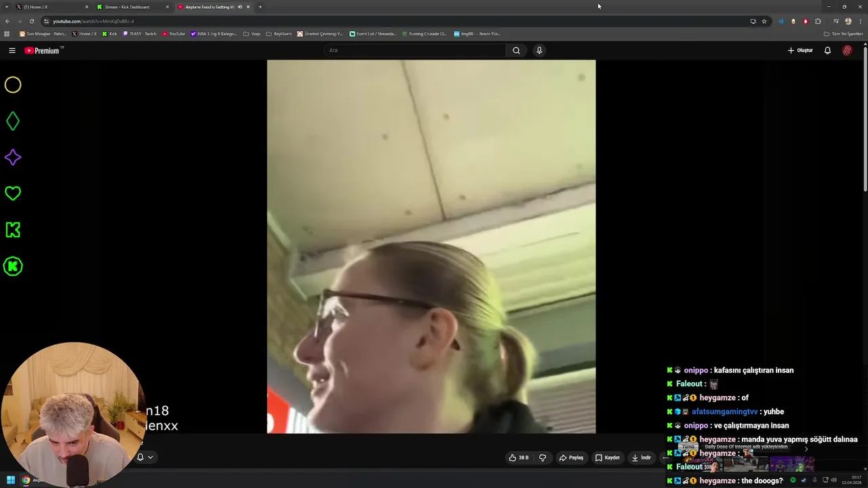Click the red round extension icon

806,21
